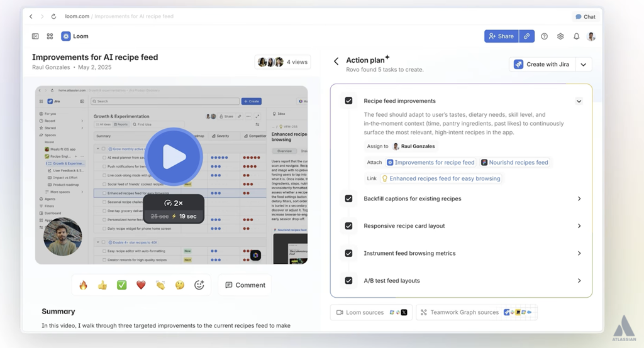
Task: Click the presenter camera bubble thumbnail
Action: coord(62,236)
